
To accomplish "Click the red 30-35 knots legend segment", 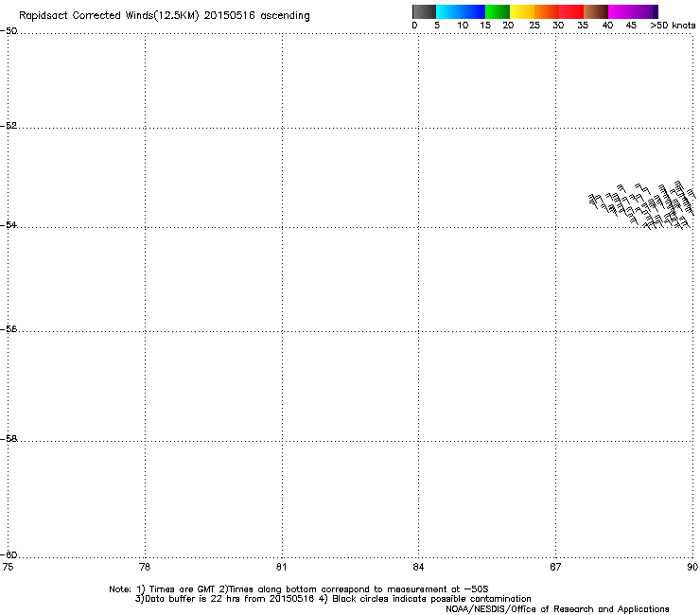I will click(571, 11).
